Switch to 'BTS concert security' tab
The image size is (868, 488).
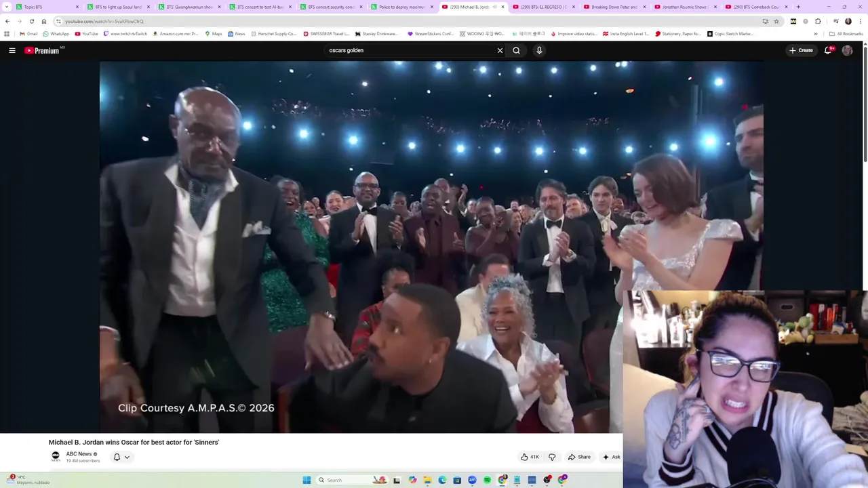331,7
